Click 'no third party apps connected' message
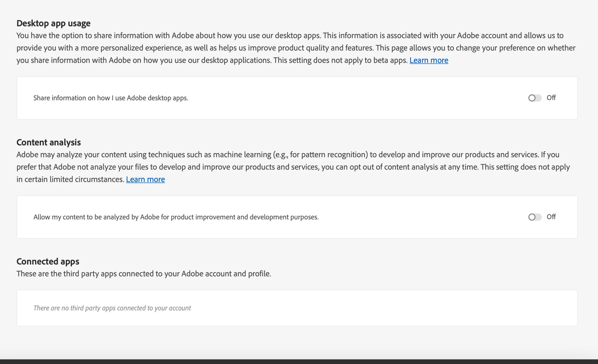This screenshot has height=364, width=598. pos(112,308)
